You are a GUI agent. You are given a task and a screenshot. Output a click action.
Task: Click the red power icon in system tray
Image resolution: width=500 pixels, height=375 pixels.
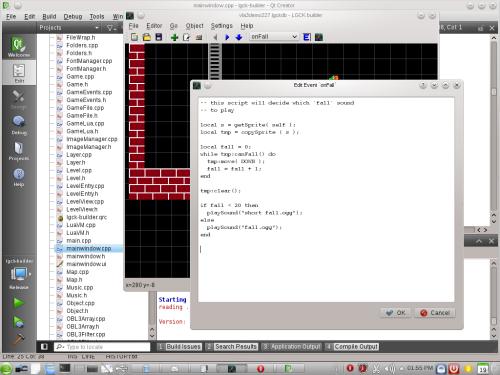coord(454,369)
